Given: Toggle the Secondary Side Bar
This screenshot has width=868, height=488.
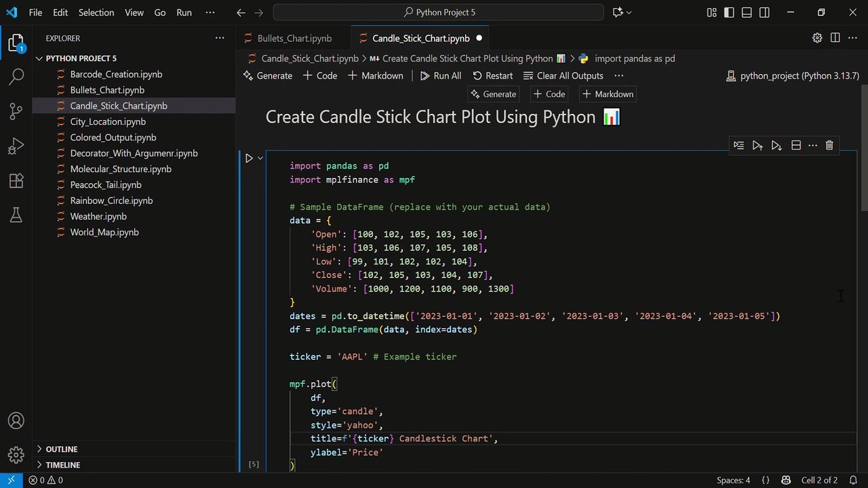Looking at the screenshot, I should 764,12.
